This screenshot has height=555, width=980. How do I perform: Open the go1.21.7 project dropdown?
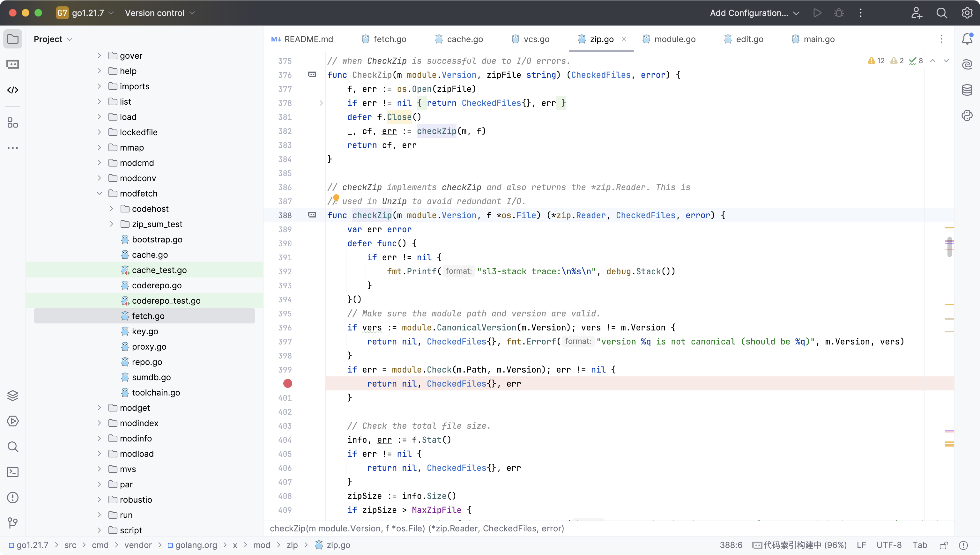[85, 13]
